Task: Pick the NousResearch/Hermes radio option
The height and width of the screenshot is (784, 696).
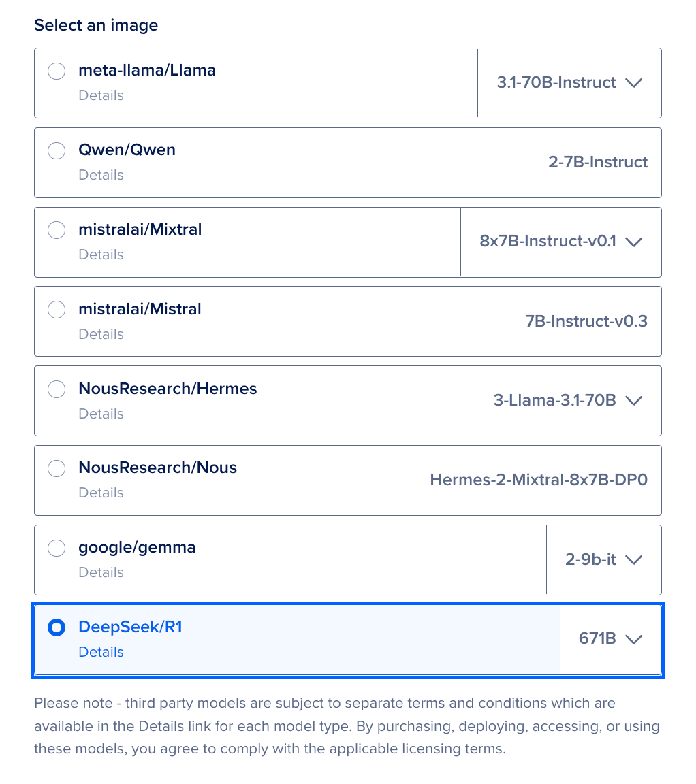Action: tap(57, 389)
